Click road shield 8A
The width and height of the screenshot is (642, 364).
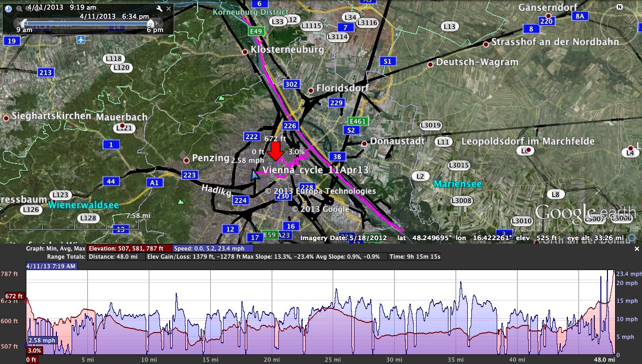580,16
